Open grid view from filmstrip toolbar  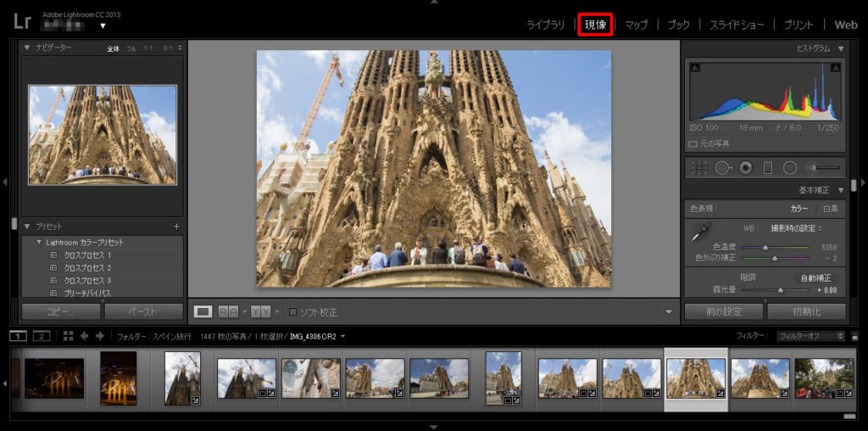coord(68,336)
